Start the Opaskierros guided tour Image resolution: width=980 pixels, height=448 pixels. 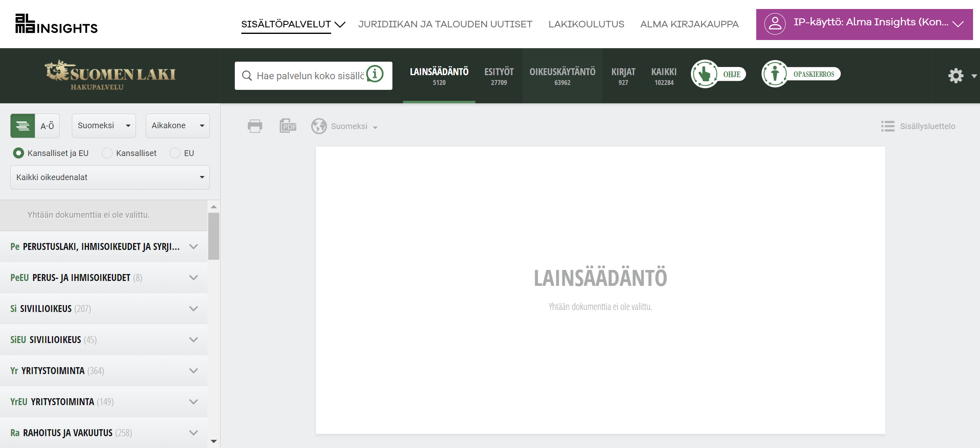(801, 74)
